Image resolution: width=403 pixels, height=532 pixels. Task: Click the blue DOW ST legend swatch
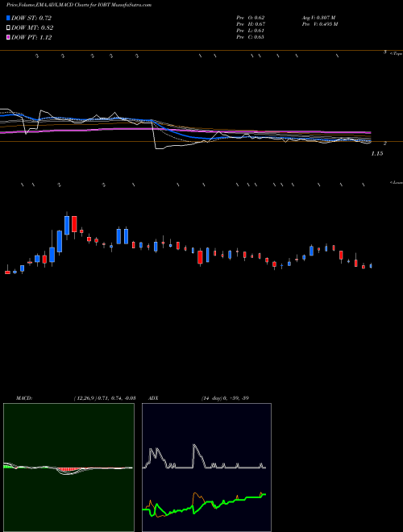pos(8,18)
